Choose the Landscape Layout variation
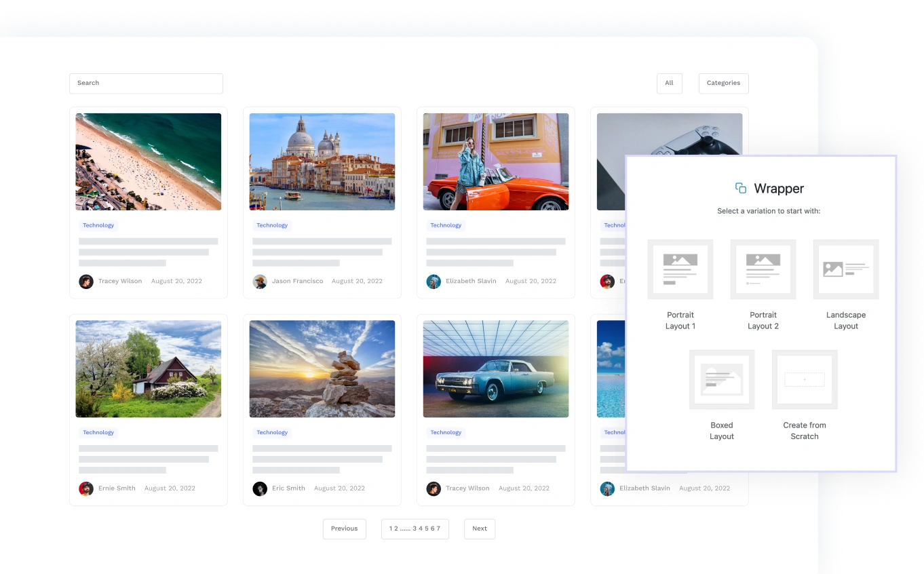 (x=846, y=269)
